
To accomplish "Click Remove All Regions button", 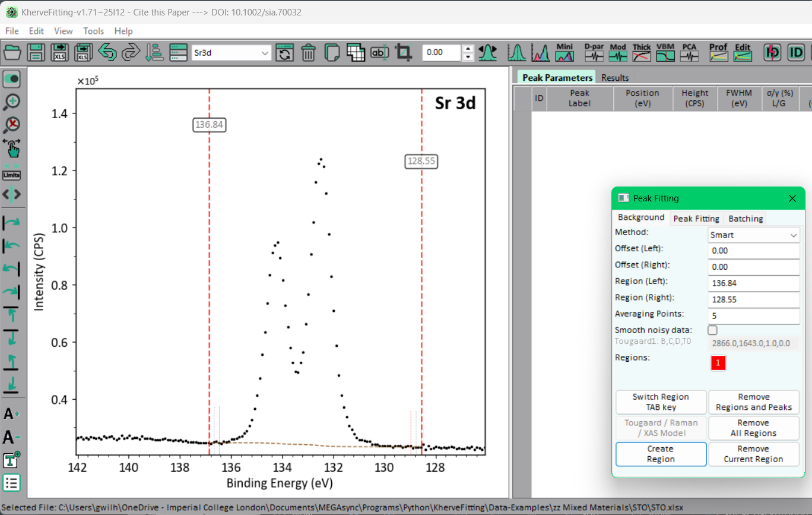I will coord(754,428).
